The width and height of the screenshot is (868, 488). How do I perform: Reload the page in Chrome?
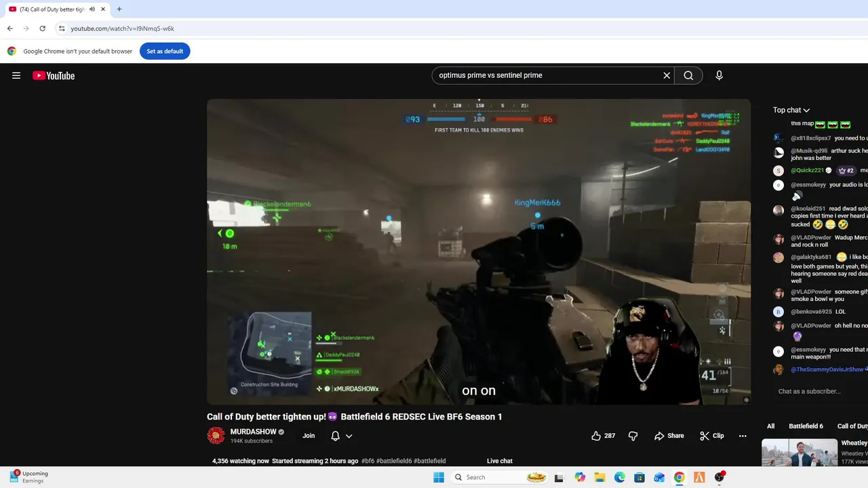(42, 28)
